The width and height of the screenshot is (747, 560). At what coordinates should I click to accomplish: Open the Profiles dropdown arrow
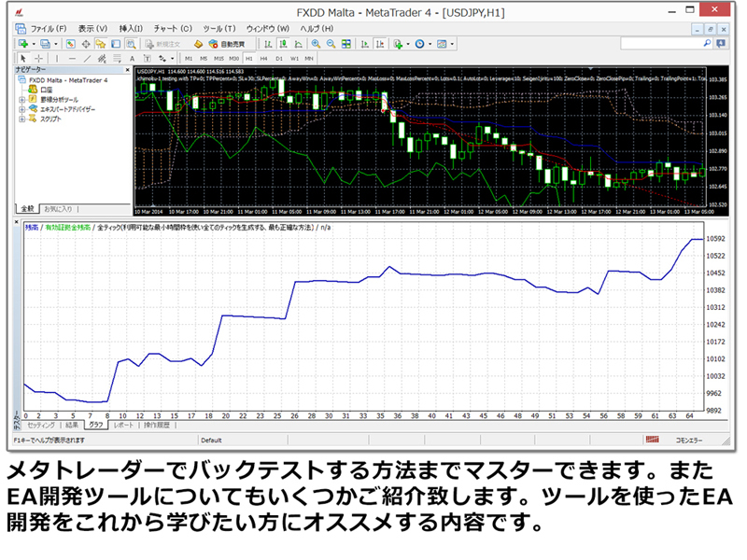(x=56, y=44)
